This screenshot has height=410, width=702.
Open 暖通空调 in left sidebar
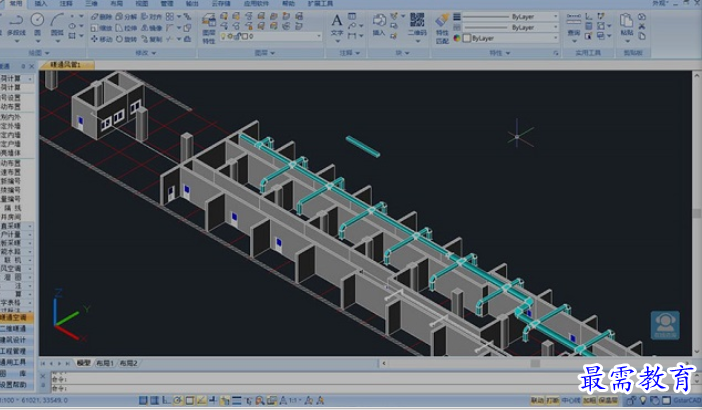[x=16, y=317]
